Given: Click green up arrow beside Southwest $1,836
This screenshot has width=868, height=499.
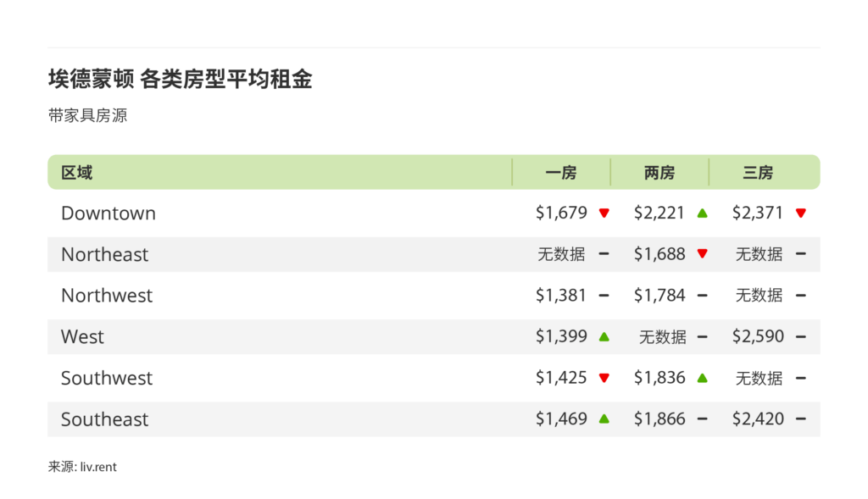Looking at the screenshot, I should (x=702, y=378).
